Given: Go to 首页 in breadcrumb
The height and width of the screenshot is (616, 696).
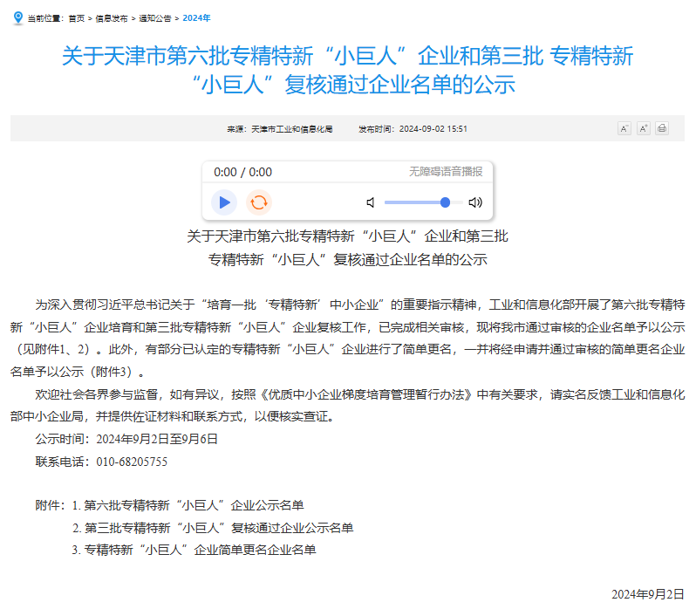Looking at the screenshot, I should (x=77, y=17).
